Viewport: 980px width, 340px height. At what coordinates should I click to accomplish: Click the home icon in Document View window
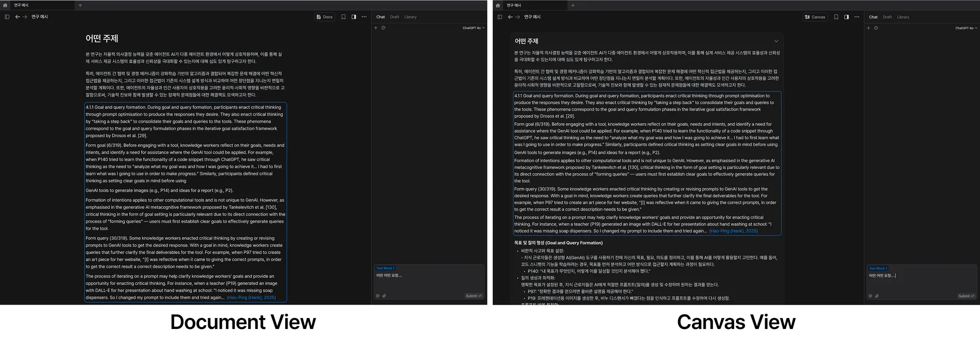[x=5, y=5]
